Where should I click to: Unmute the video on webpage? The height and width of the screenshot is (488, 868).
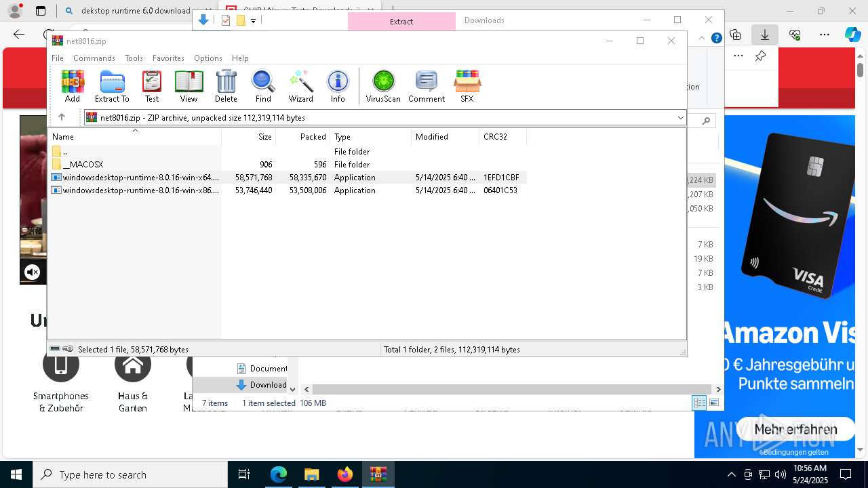pyautogui.click(x=32, y=272)
